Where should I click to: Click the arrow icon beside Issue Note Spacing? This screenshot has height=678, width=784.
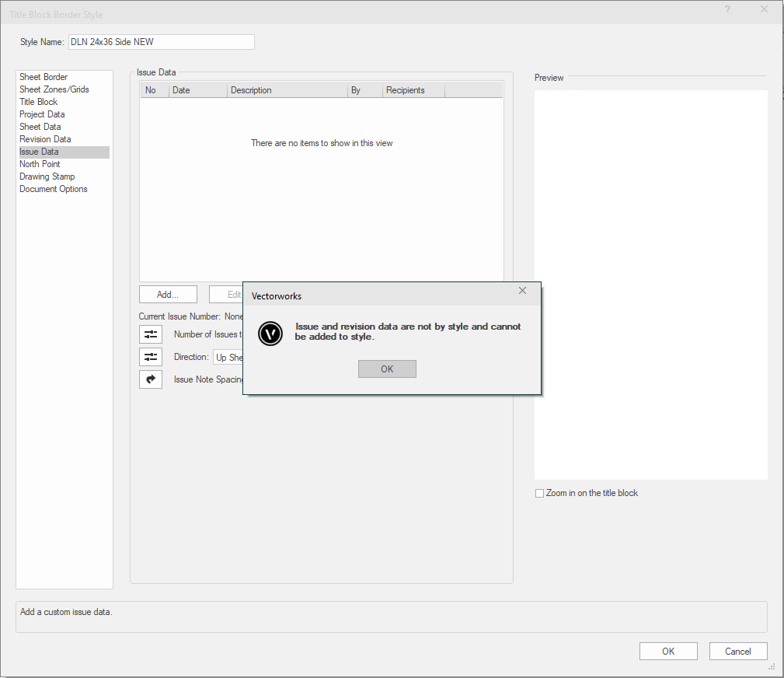click(150, 379)
